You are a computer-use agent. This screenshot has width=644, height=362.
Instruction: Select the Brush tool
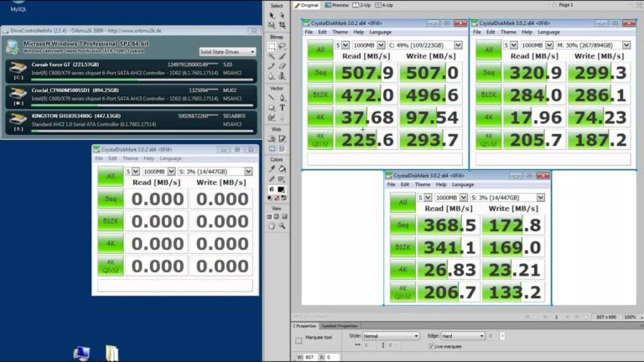282,56
